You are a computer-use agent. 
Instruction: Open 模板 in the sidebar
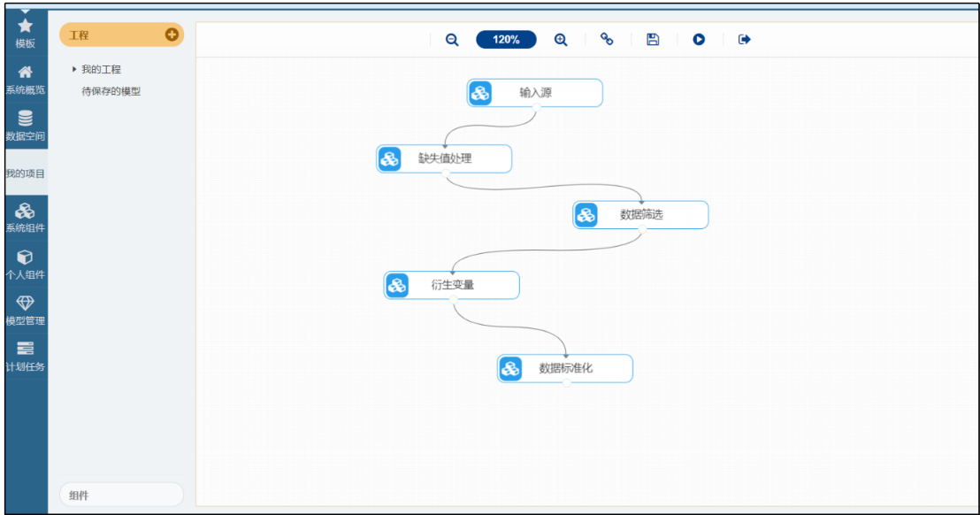[26, 34]
